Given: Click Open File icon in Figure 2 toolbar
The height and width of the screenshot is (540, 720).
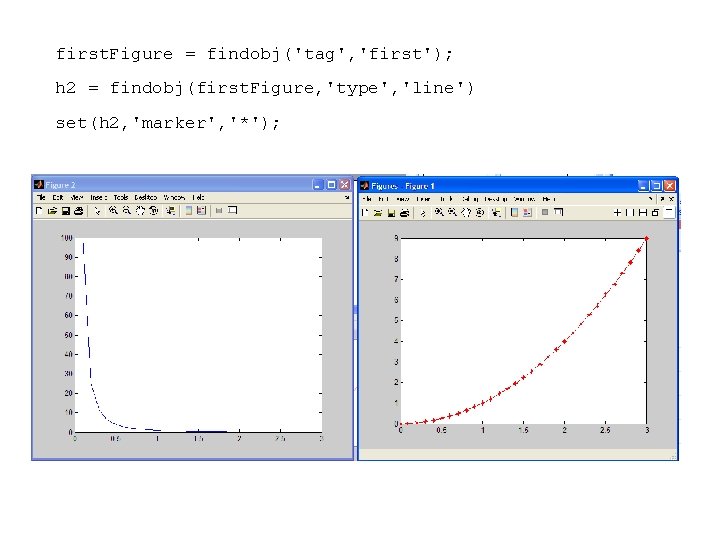Looking at the screenshot, I should coord(52,211).
